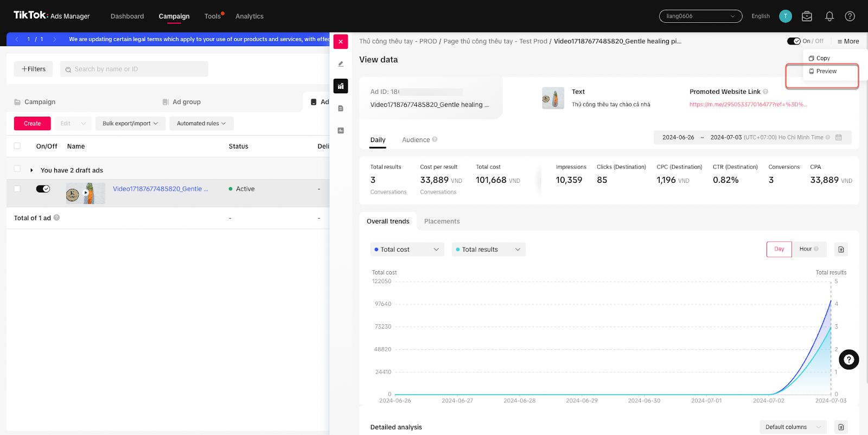Expand the Total cost metric dropdown
868x435 pixels.
(407, 250)
